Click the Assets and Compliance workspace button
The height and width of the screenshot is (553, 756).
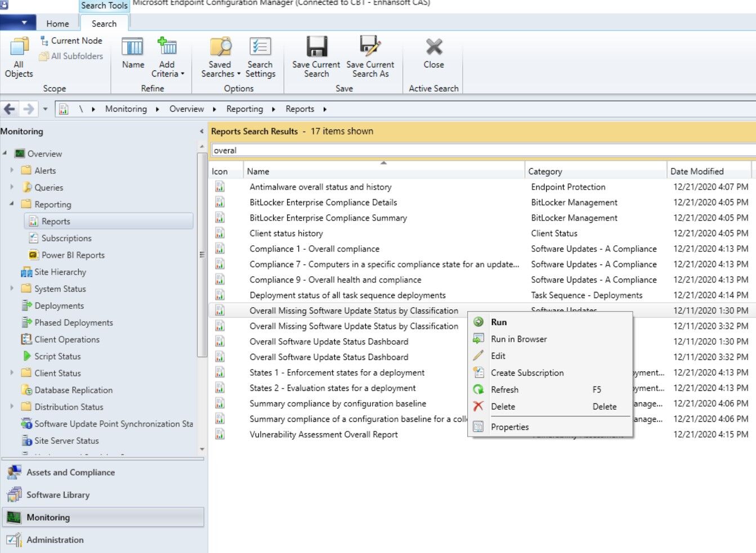[70, 472]
